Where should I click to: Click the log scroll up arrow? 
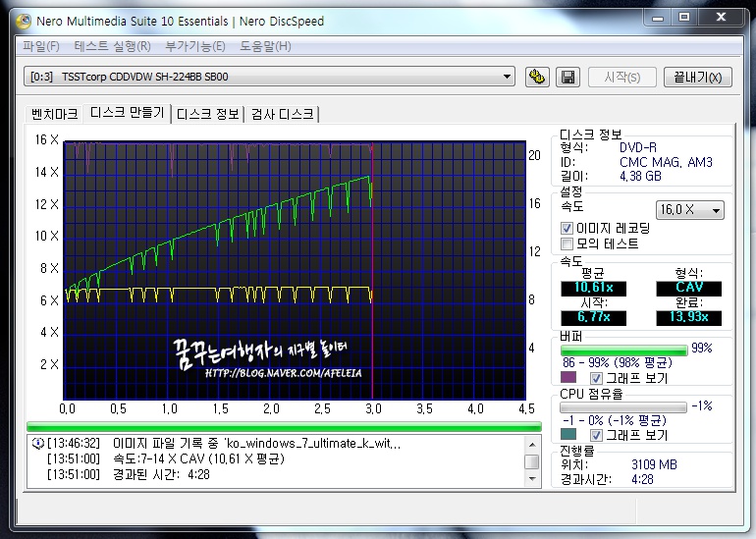click(532, 445)
